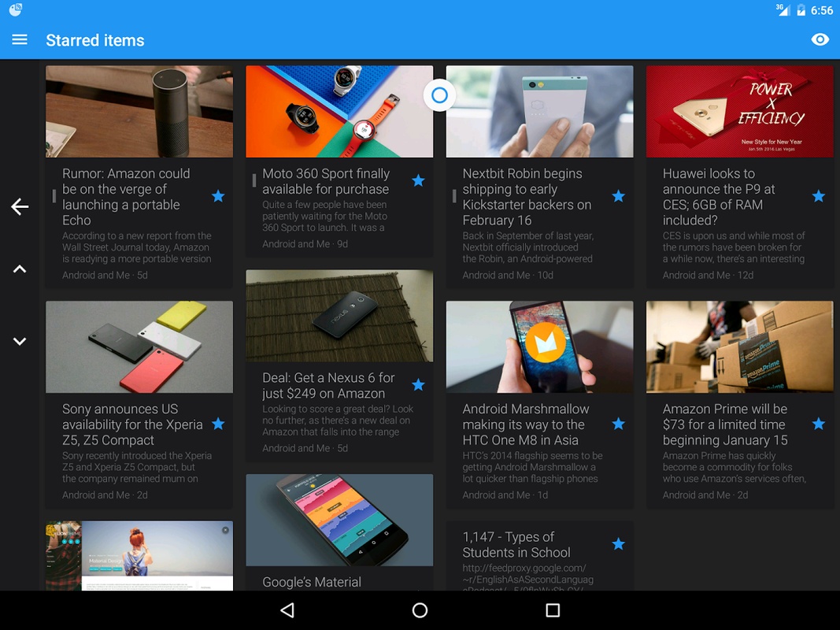Viewport: 840px width, 630px height.
Task: Unstar the Moto 360 Sport article
Action: click(418, 181)
